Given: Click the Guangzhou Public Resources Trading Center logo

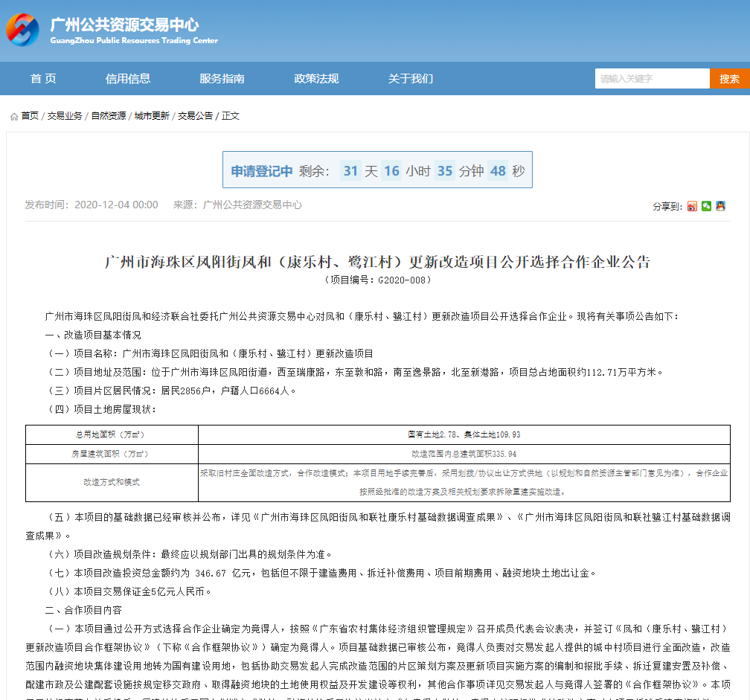Looking at the screenshot, I should [x=22, y=30].
